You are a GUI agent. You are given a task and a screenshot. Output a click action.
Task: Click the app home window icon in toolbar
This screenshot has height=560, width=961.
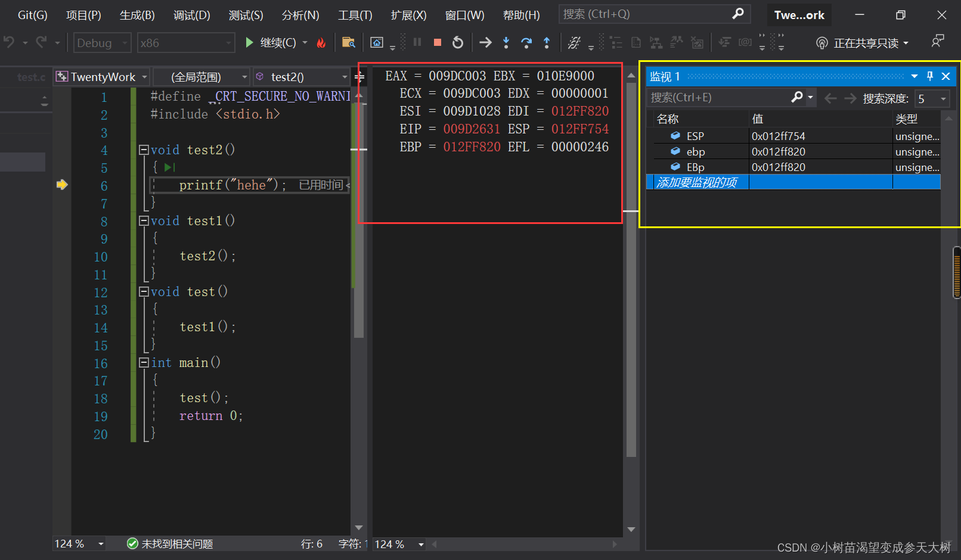[377, 42]
